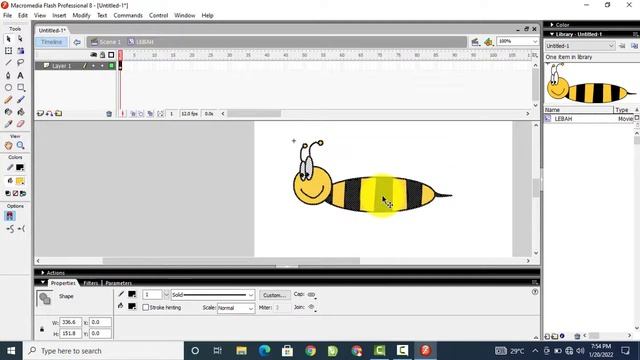Pick the Paint Bucket tool

click(x=20, y=112)
